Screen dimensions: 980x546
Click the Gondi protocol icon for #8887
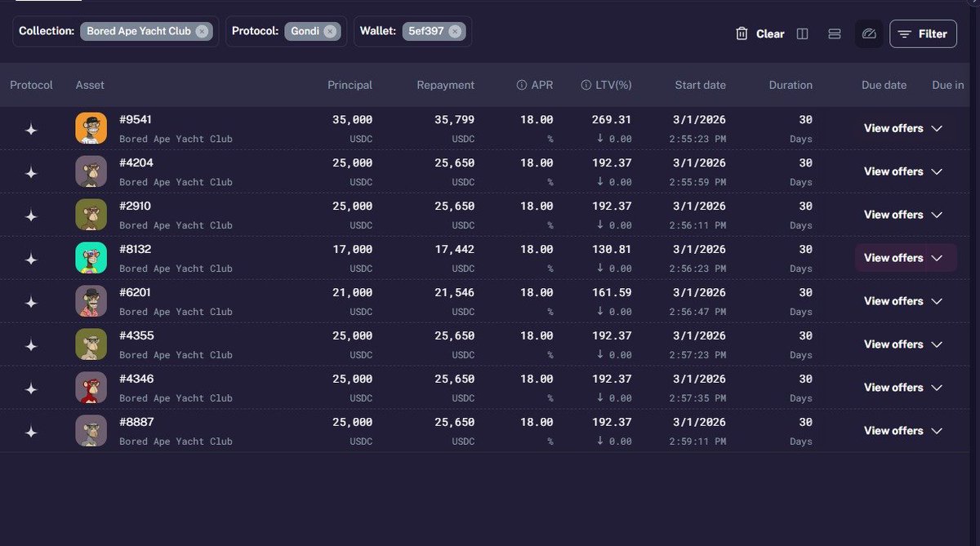[x=31, y=432]
